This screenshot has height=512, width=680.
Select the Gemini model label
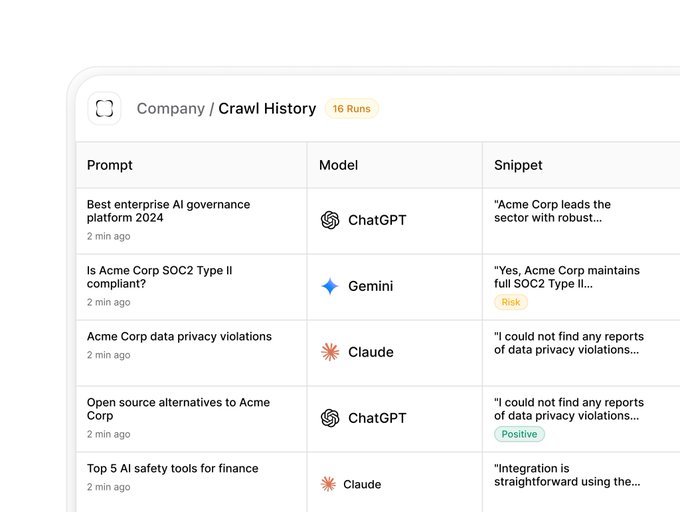tap(371, 286)
